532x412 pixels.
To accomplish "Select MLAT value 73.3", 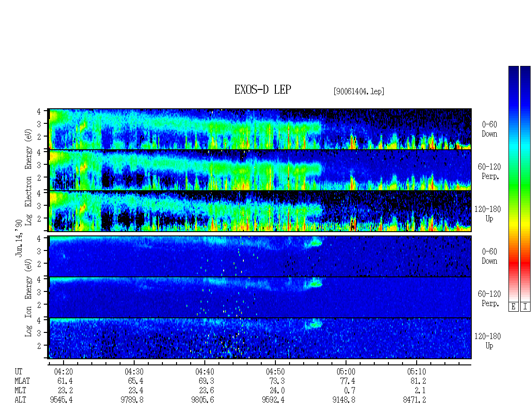I will [277, 381].
